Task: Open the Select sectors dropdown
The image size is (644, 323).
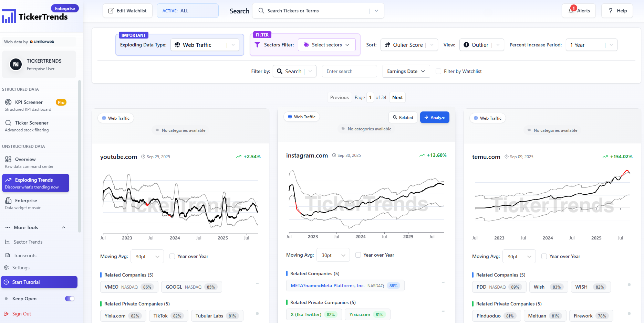Action: pyautogui.click(x=326, y=45)
